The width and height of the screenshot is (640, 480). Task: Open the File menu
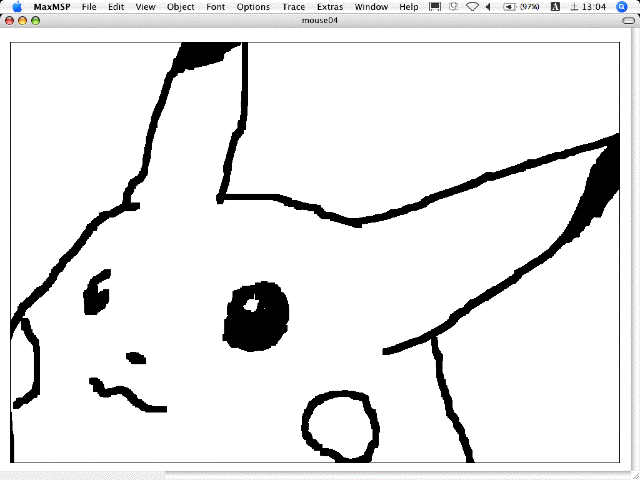coord(89,7)
